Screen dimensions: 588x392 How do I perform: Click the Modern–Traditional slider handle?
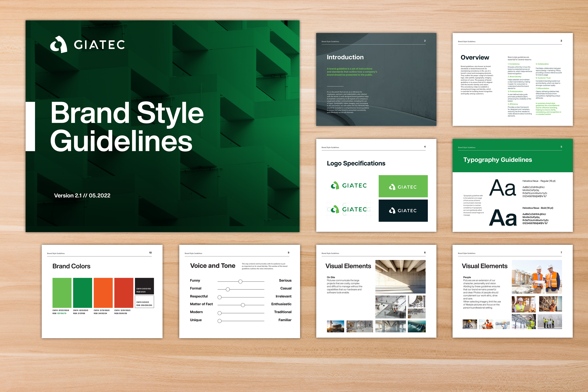[219, 313]
